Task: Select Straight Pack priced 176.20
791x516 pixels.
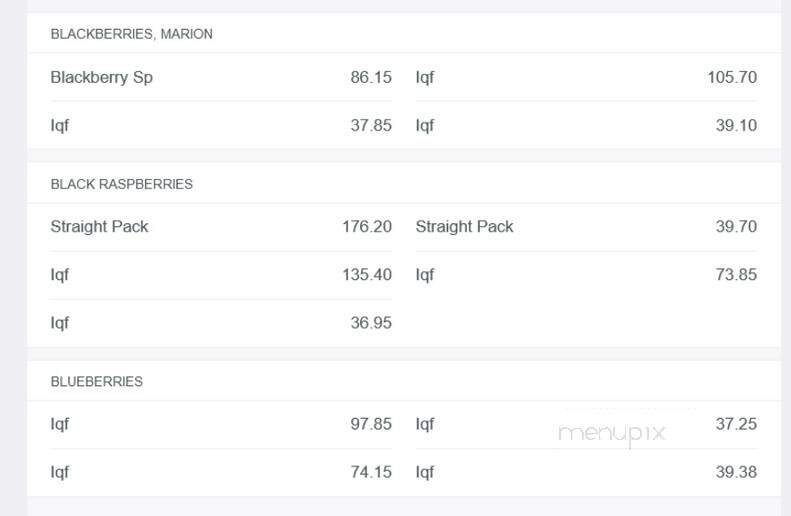Action: [x=99, y=227]
